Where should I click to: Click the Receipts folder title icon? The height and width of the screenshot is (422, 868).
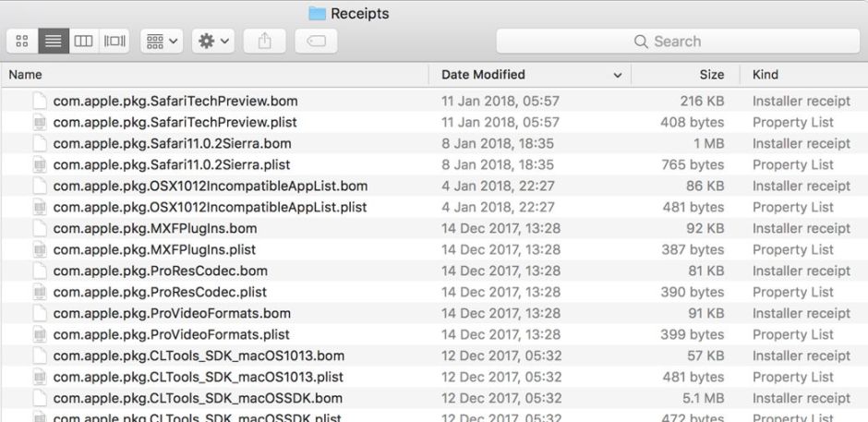tap(317, 14)
